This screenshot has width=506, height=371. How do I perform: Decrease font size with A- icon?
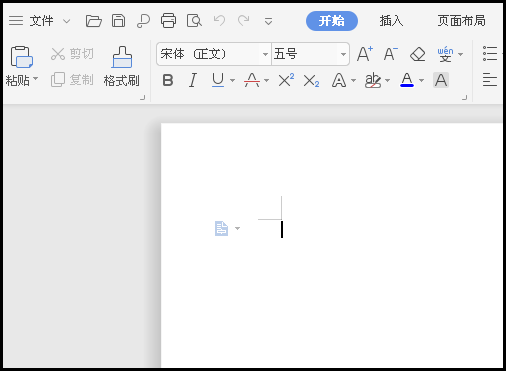[x=391, y=54]
